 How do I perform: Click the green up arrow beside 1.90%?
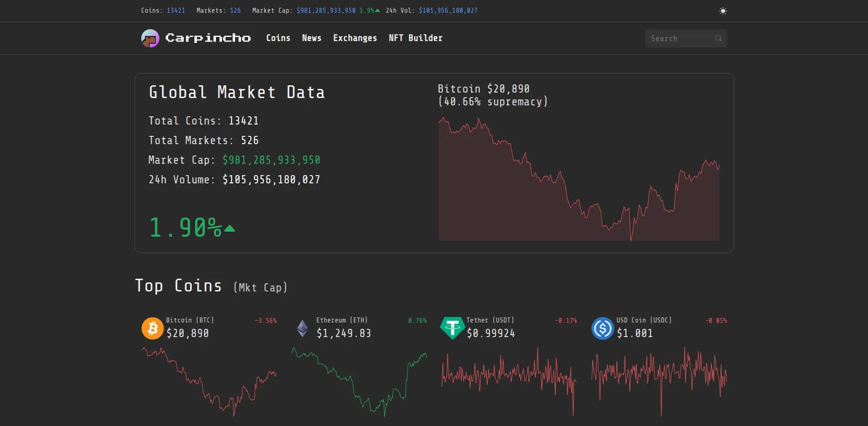click(x=230, y=229)
